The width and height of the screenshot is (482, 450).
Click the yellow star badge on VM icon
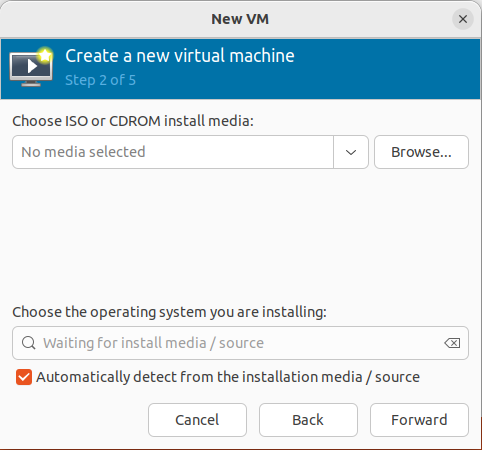tap(45, 55)
